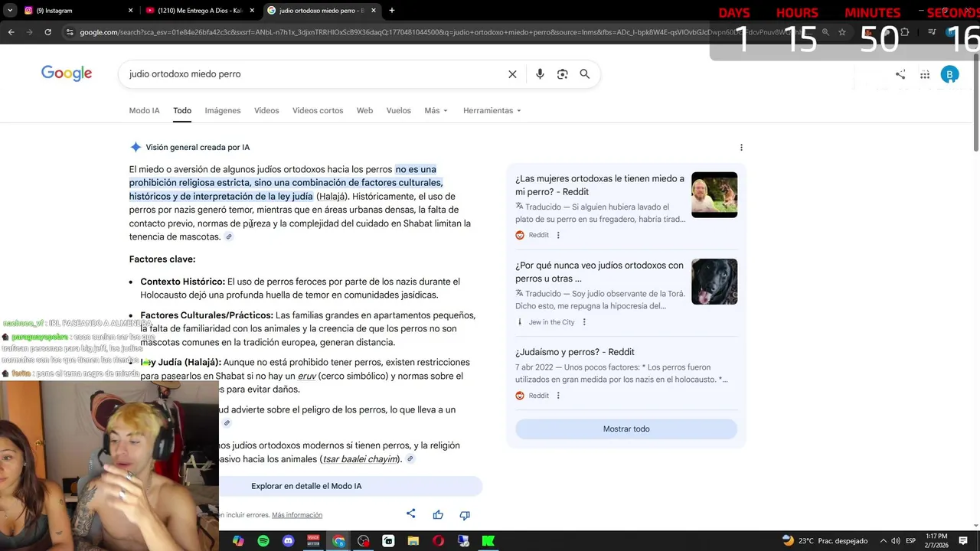The width and height of the screenshot is (980, 551).
Task: Open the tab search chevron in Chrome
Action: (x=10, y=11)
